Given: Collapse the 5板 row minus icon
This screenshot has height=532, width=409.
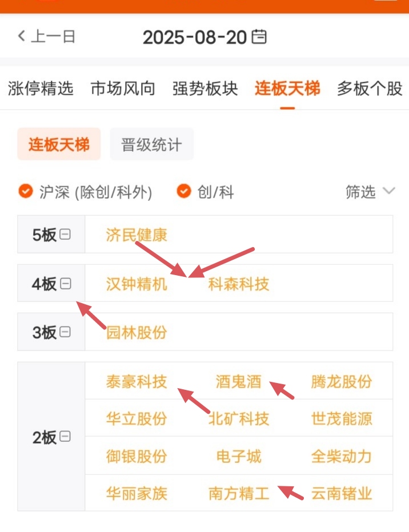Looking at the screenshot, I should (x=65, y=234).
